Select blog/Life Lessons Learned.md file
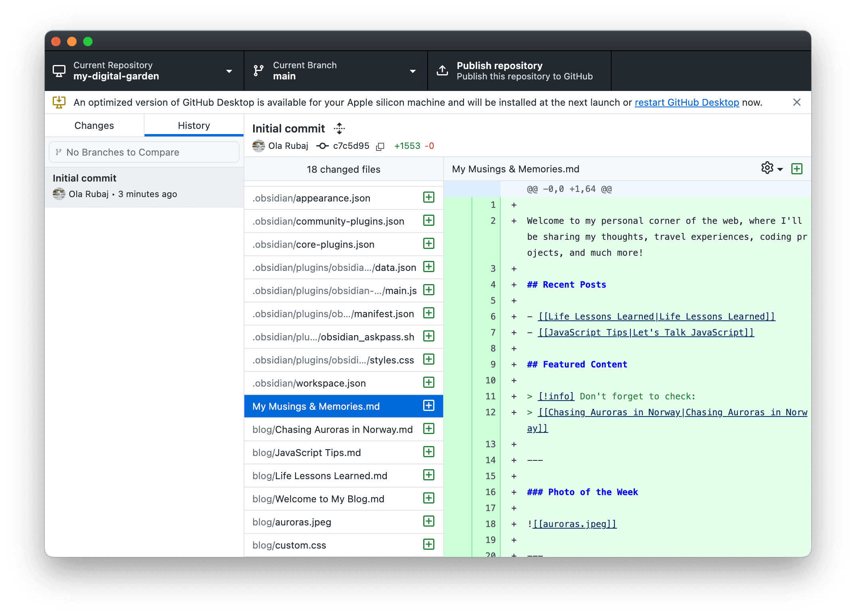The image size is (856, 616). tap(344, 476)
